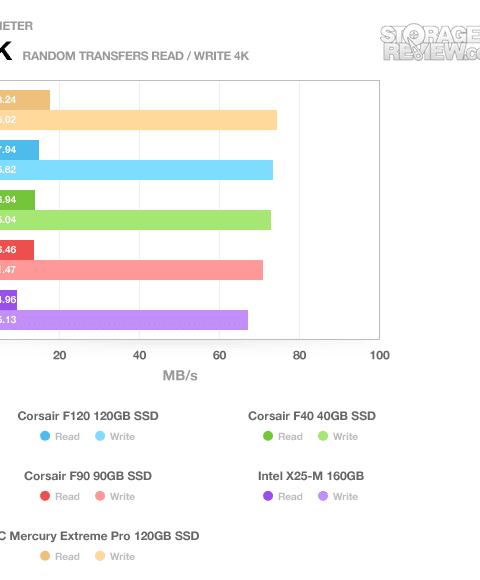Click the Write label under Corsair F120

pyautogui.click(x=122, y=436)
